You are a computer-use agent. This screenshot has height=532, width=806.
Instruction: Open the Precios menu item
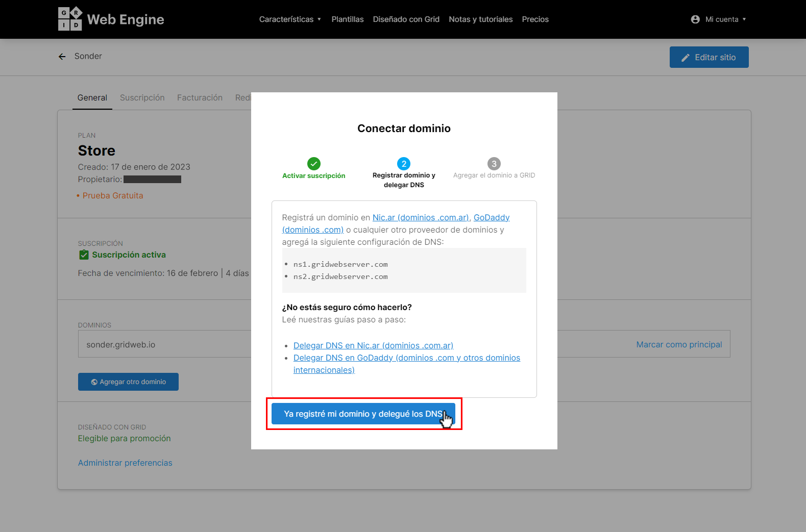pos(535,19)
